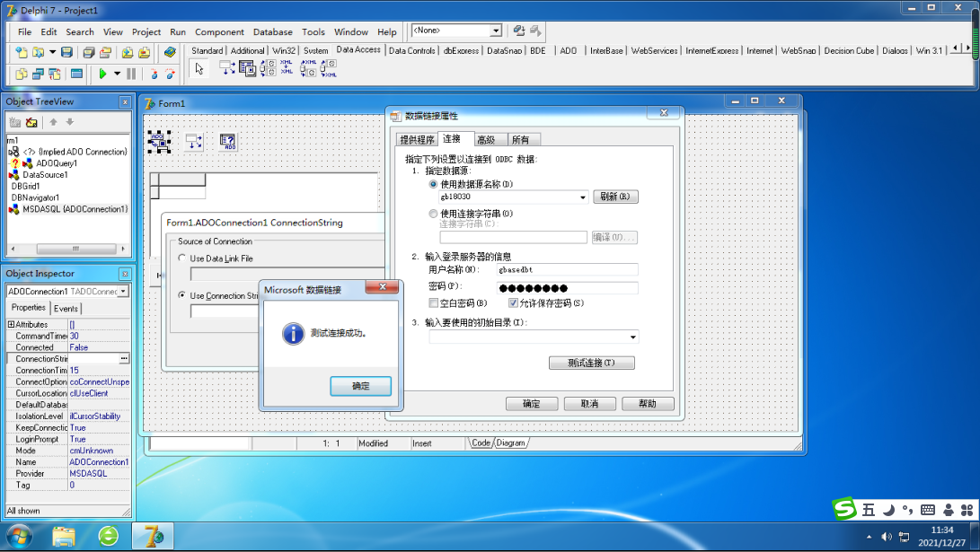Select the 'Use data source name' radio button
Viewport: 980px width, 552px height.
(433, 184)
